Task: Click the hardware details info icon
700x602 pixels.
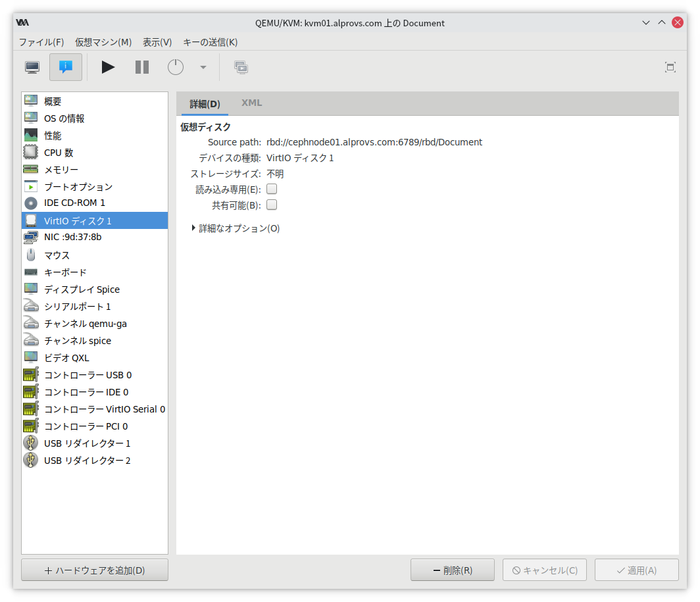Action: pyautogui.click(x=66, y=67)
